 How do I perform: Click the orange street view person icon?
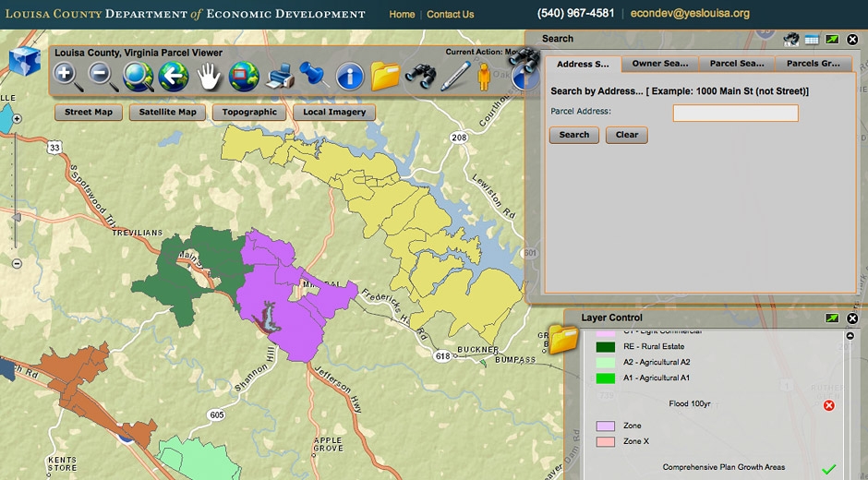tap(484, 77)
